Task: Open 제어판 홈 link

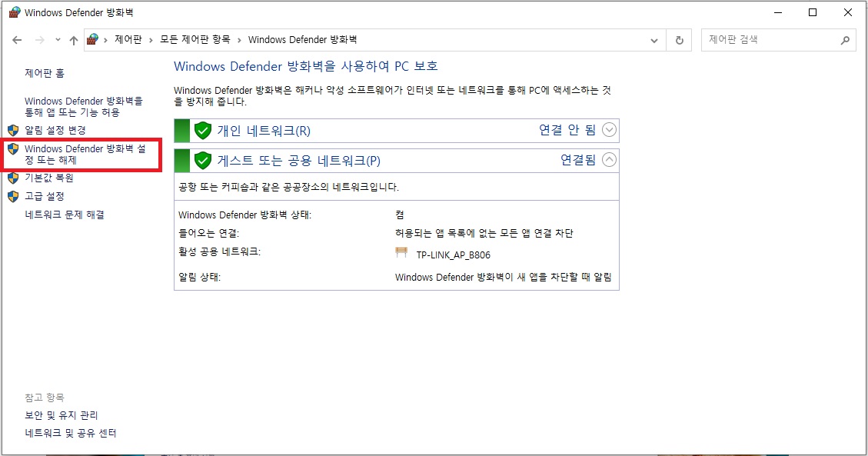Action: coord(45,73)
